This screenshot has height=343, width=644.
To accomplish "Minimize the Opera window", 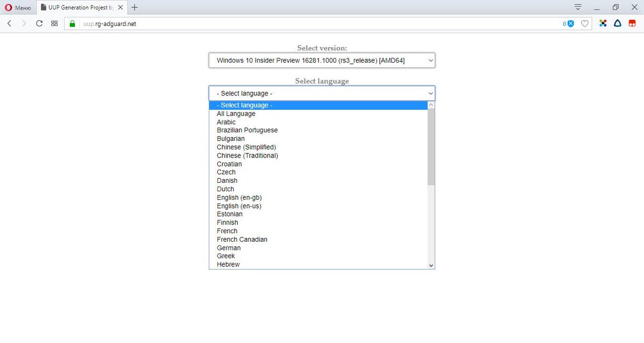I will [x=597, y=8].
